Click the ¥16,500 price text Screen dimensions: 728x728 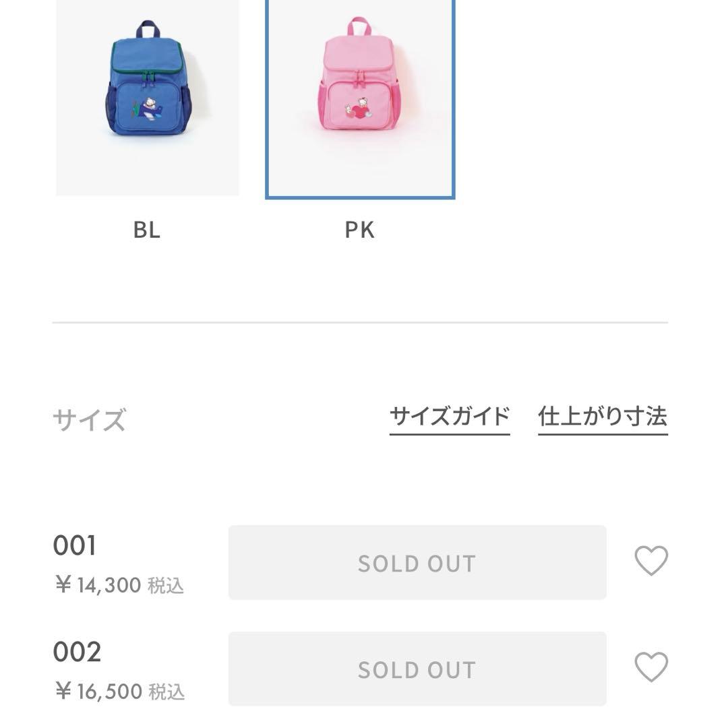(98, 692)
